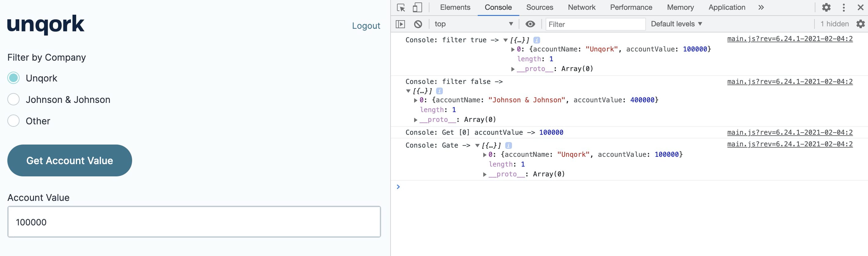Click the console Filter text box
Image resolution: width=868 pixels, height=256 pixels.
[595, 24]
